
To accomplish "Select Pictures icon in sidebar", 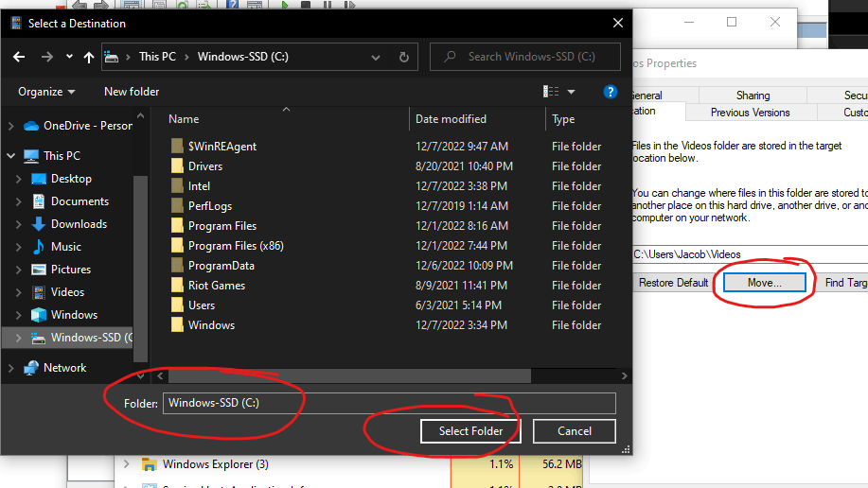I will click(x=39, y=270).
